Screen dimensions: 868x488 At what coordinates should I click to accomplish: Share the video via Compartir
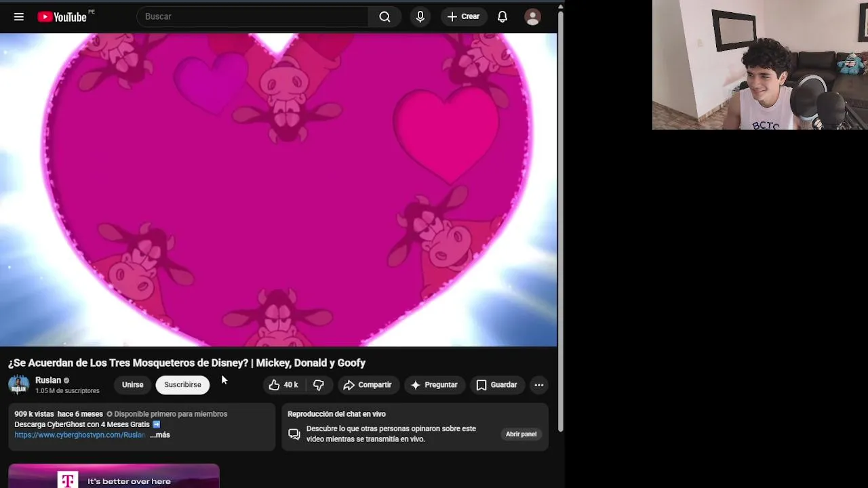tap(368, 385)
